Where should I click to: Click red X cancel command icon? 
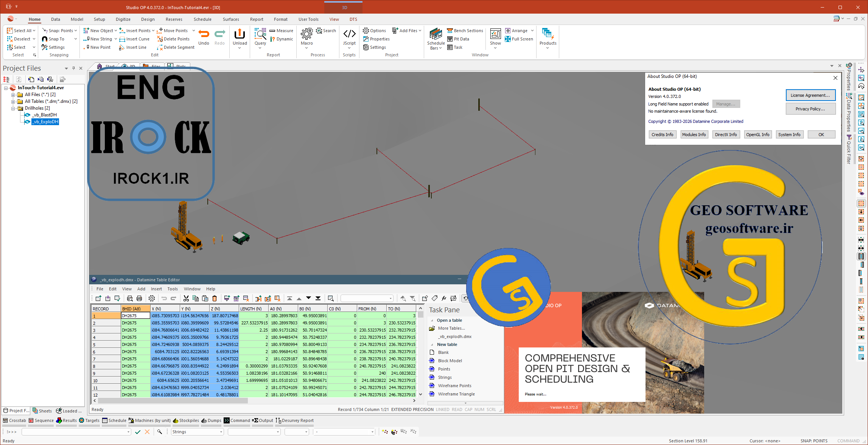pos(147,432)
